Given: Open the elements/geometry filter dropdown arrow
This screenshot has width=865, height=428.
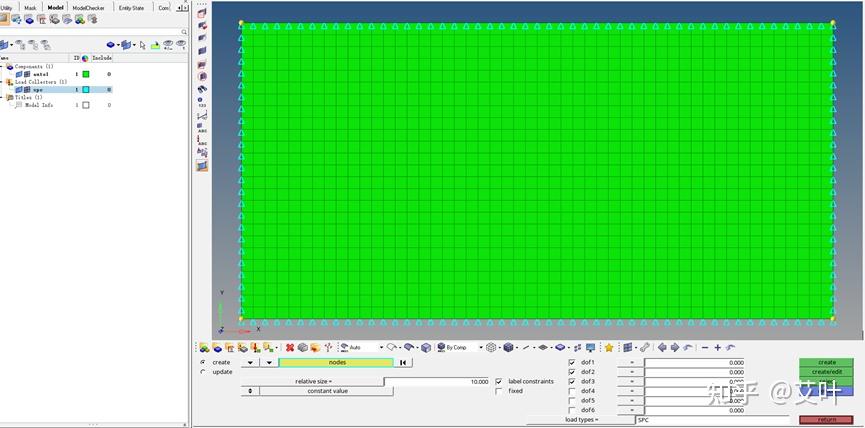Looking at the screenshot, I should pos(134,45).
